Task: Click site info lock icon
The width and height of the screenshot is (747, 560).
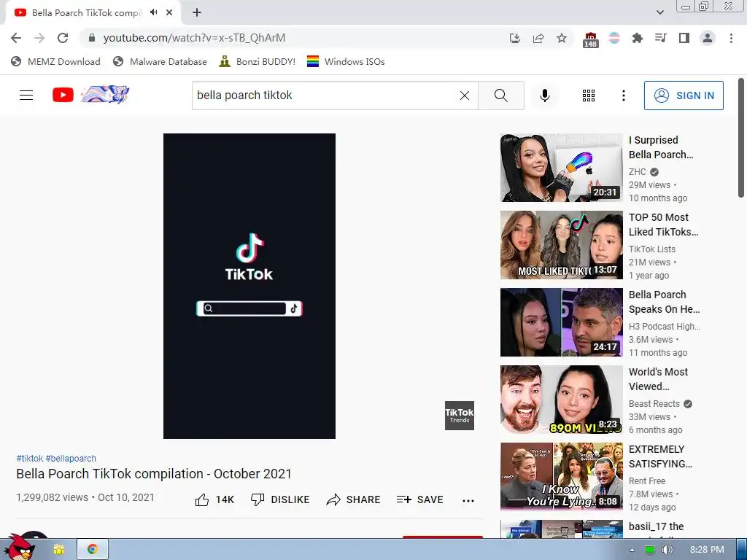Action: point(92,38)
